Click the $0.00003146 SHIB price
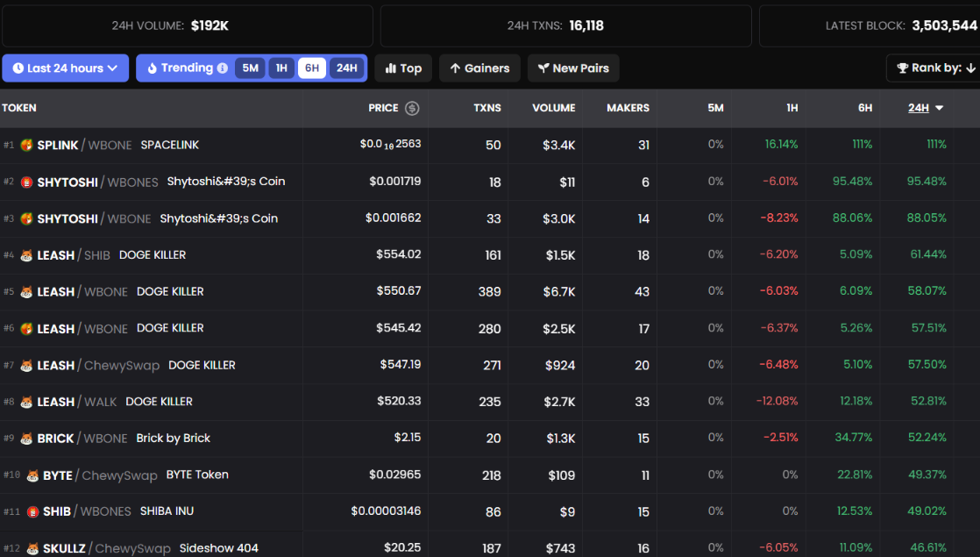This screenshot has height=557, width=980. coord(386,511)
